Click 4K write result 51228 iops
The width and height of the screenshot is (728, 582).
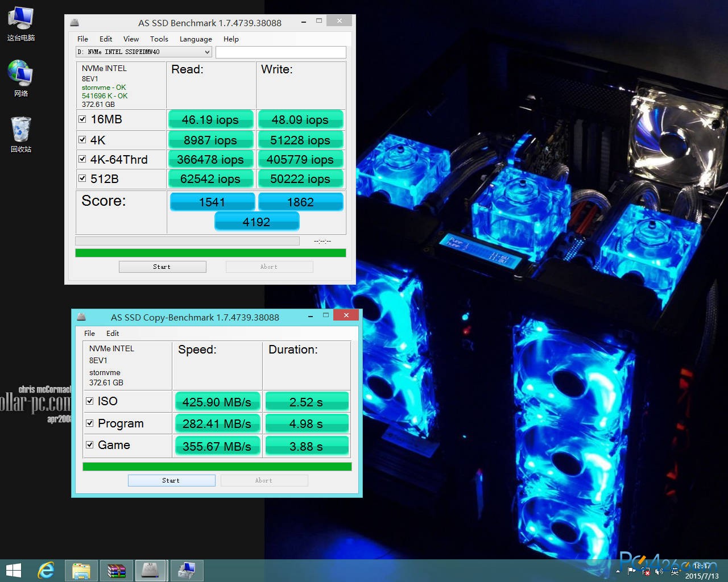point(300,140)
